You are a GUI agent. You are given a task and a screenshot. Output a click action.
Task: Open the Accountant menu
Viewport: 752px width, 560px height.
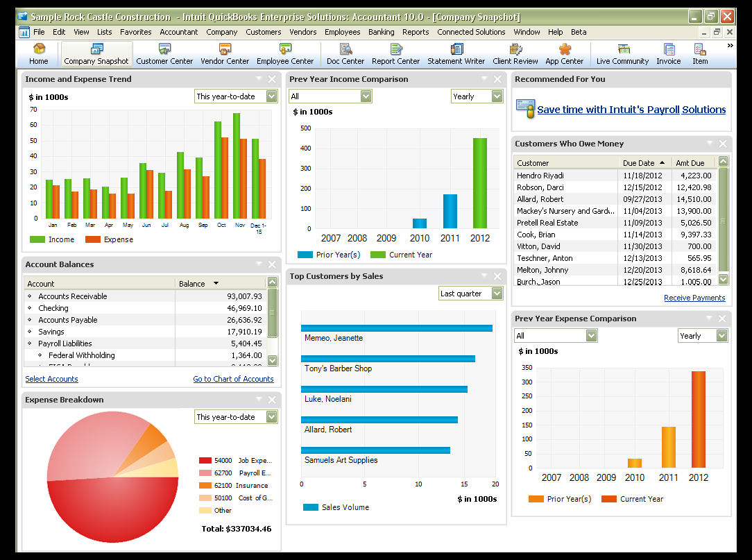(178, 32)
